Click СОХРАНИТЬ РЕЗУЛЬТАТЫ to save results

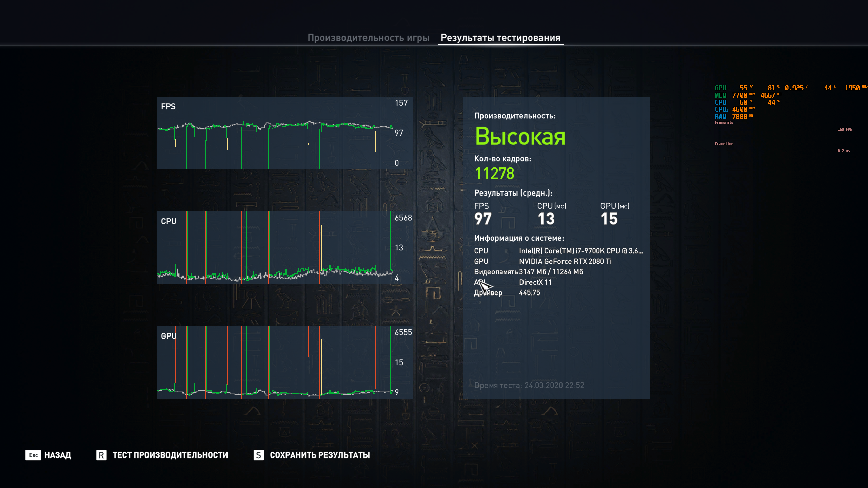click(x=319, y=455)
